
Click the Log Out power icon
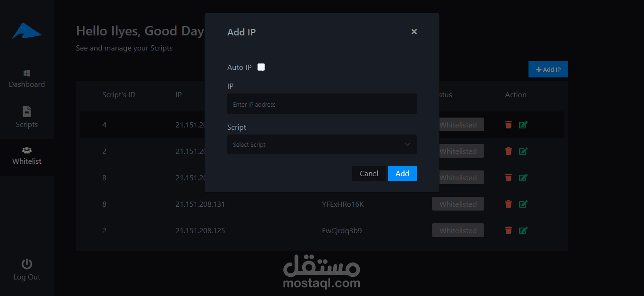[x=27, y=264]
